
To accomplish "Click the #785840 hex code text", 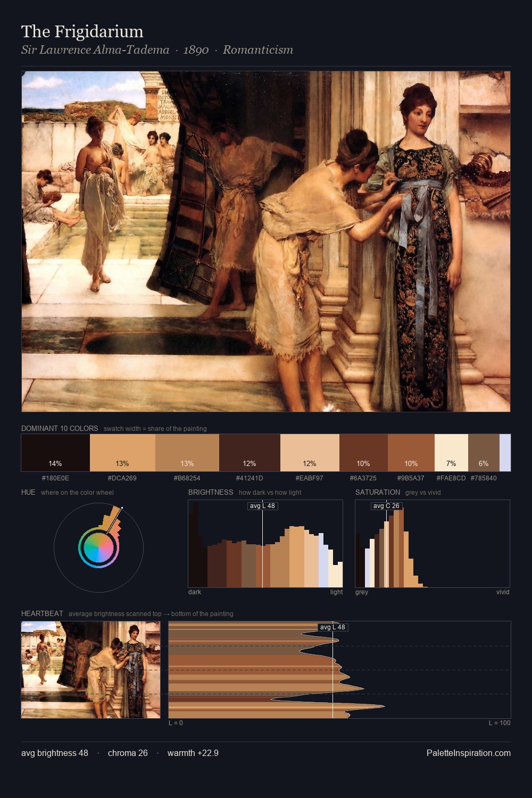I will tap(484, 478).
